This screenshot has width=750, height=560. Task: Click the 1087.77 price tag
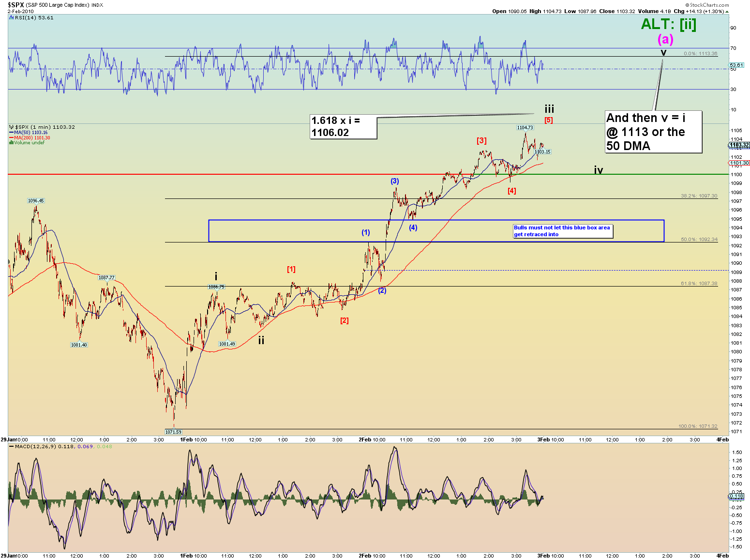pyautogui.click(x=106, y=278)
